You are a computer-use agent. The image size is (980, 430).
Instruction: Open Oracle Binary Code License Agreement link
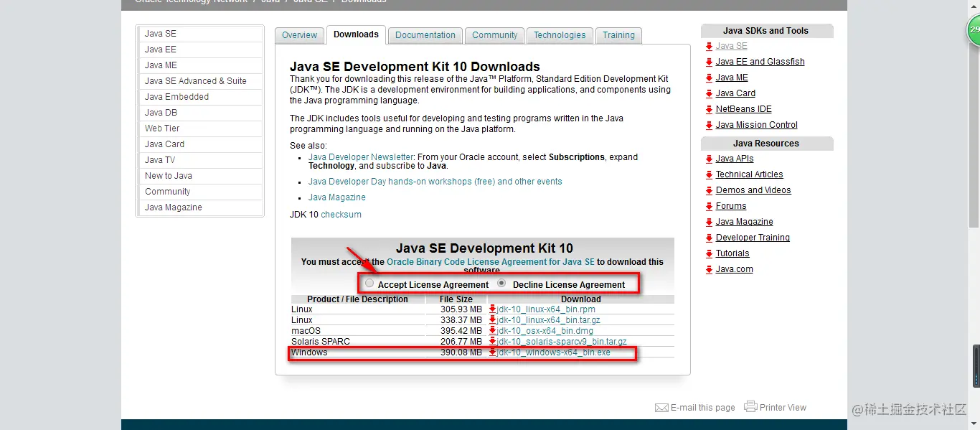(x=491, y=262)
